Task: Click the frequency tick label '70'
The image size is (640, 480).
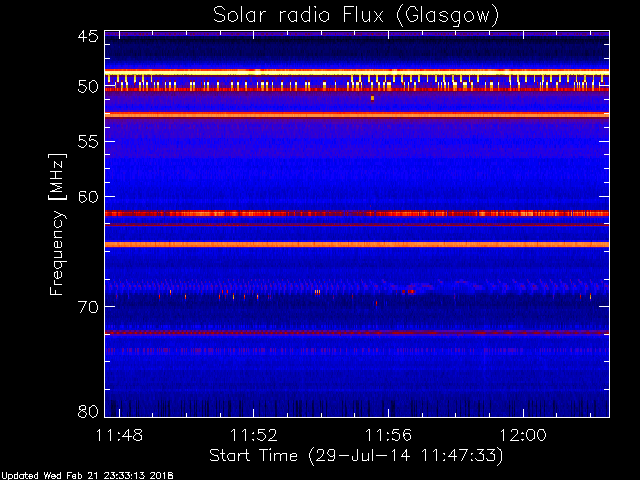Action: (x=88, y=307)
